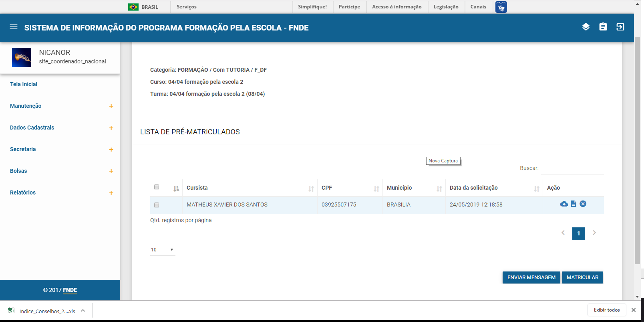The width and height of the screenshot is (644, 322).
Task: Sort by Data da solicitação column
Action: 537,189
